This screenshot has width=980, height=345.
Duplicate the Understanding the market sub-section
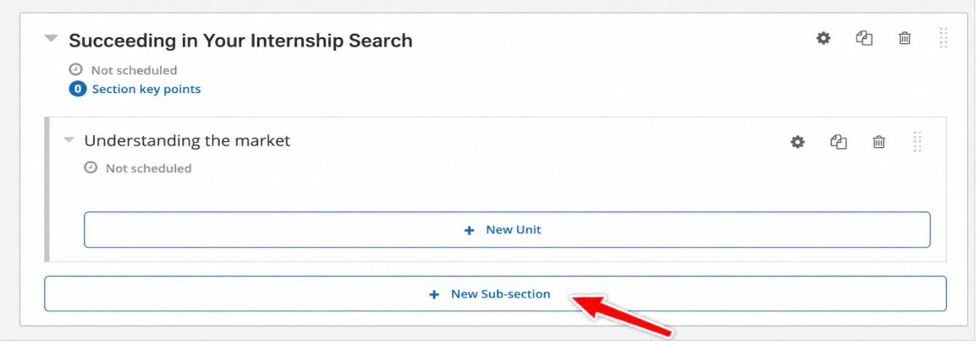[x=838, y=142]
